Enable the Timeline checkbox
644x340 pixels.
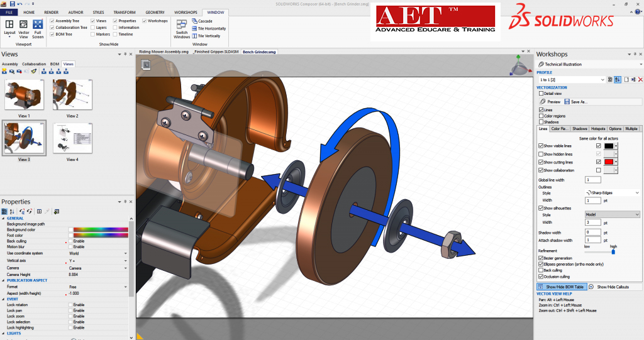pos(115,35)
